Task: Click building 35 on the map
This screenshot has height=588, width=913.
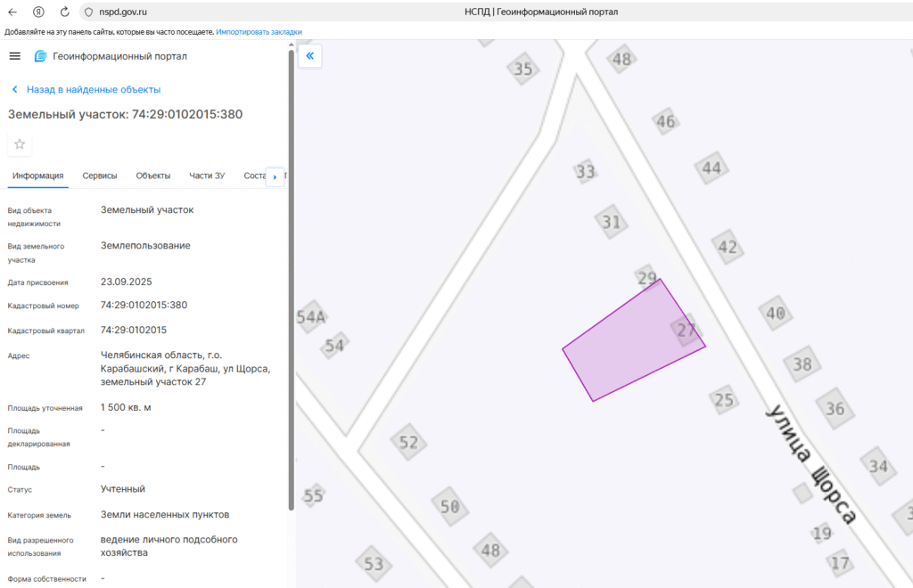Action: pos(522,69)
